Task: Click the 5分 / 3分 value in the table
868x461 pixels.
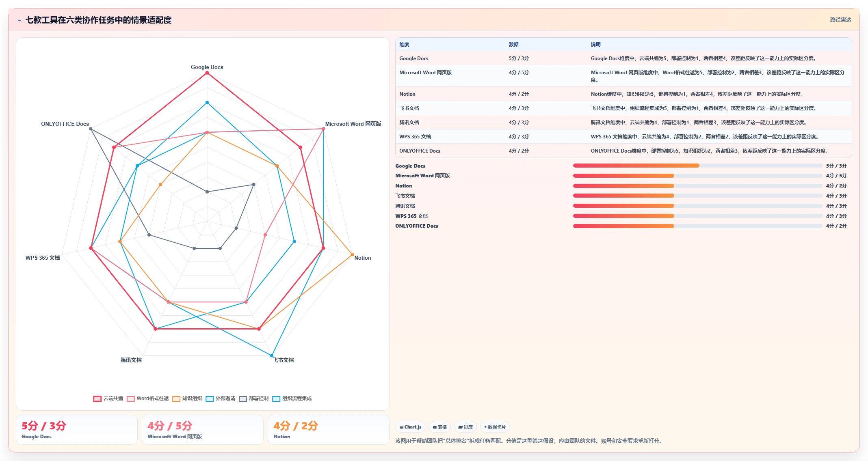Action: coord(519,58)
